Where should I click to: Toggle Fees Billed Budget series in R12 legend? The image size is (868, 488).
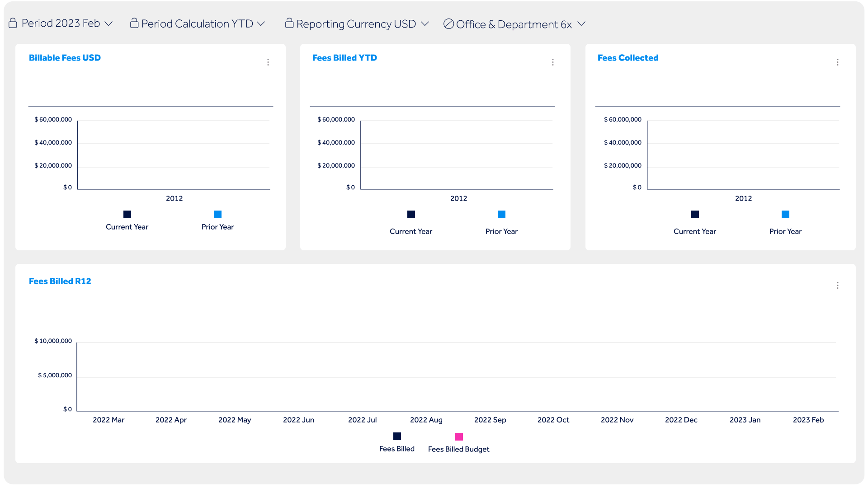[x=459, y=443]
